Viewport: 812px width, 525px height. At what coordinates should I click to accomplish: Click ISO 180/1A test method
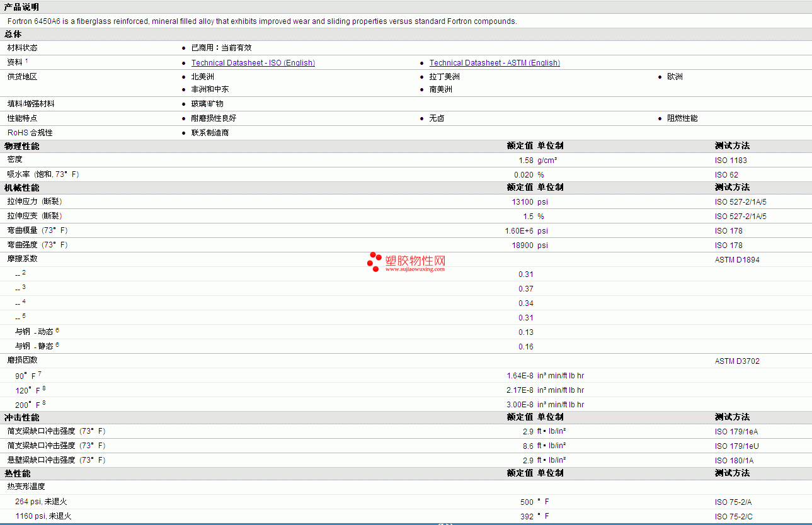734,461
